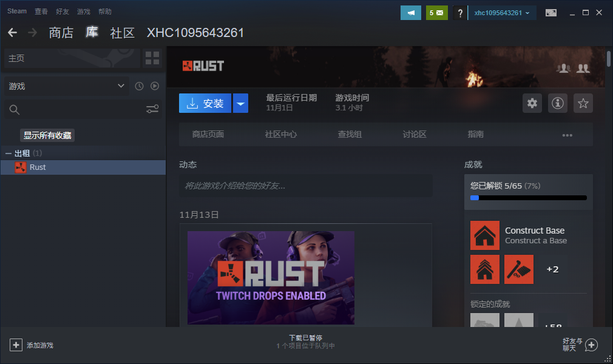Viewport: 613px width, 364px height.
Task: Click the 成就 section heading
Action: coord(473,164)
